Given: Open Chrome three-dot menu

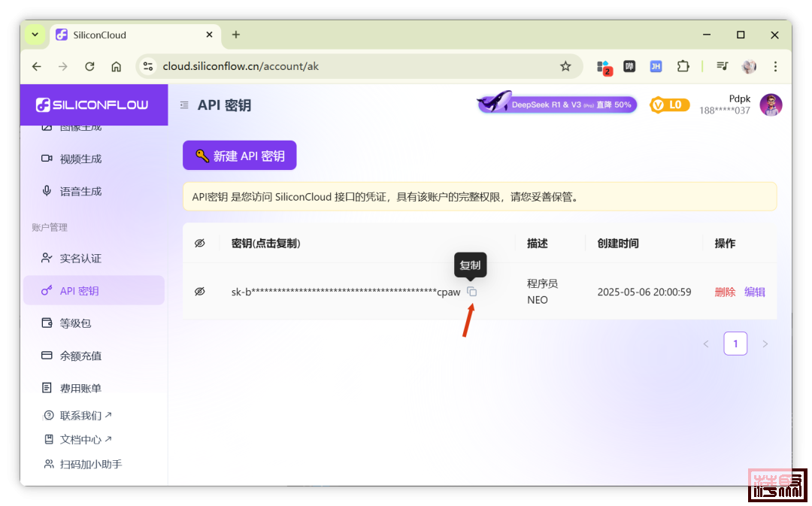Looking at the screenshot, I should (775, 66).
